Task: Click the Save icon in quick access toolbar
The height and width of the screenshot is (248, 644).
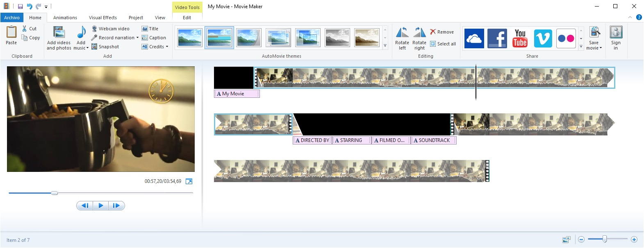Action: coord(20,6)
